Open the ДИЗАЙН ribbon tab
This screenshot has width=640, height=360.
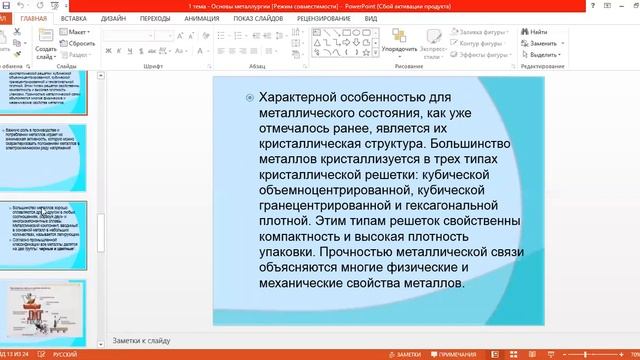point(113,19)
